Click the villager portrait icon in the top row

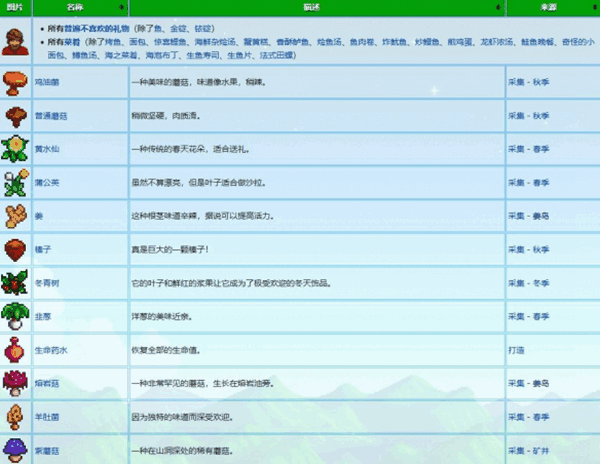click(x=15, y=42)
